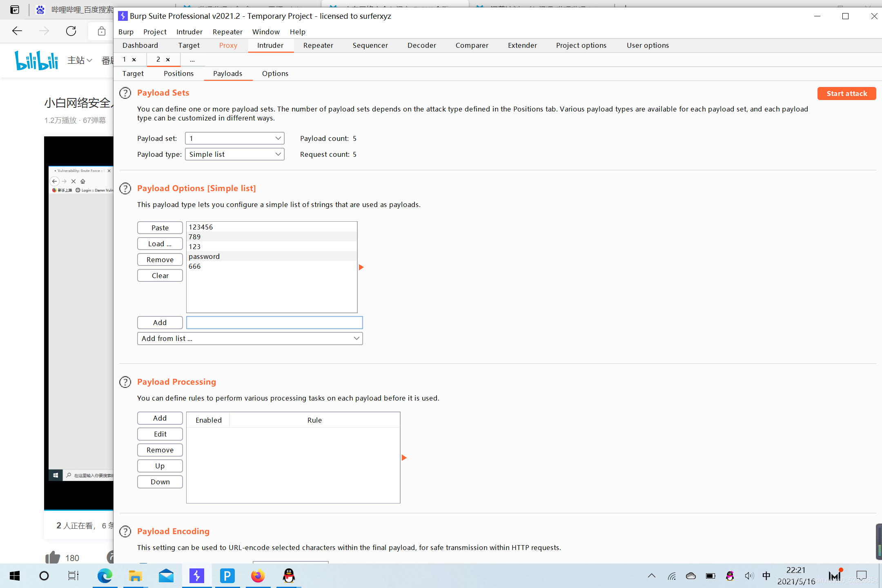Click the new payload item text field
Screen dimensions: 882x588
point(274,323)
